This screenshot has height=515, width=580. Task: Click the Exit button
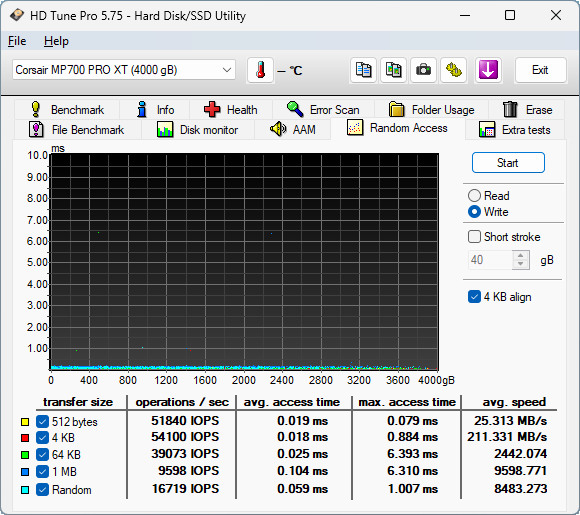tap(540, 70)
